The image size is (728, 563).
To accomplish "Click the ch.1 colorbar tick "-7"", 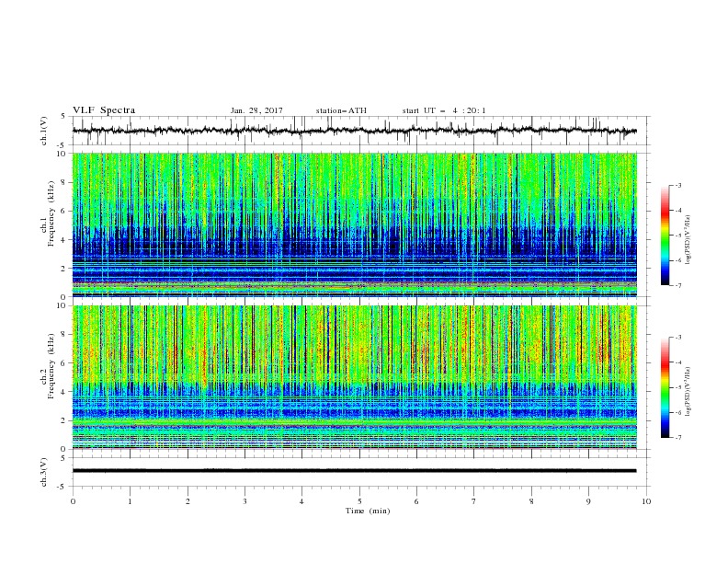I will coord(677,285).
